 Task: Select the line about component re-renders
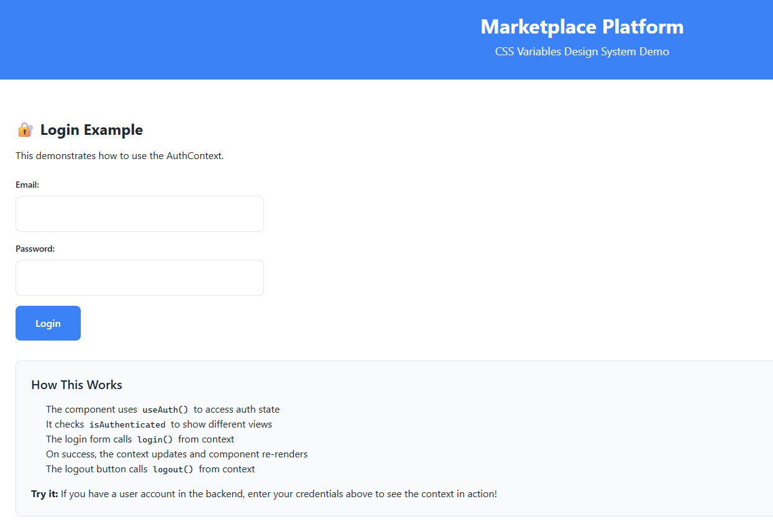(176, 454)
